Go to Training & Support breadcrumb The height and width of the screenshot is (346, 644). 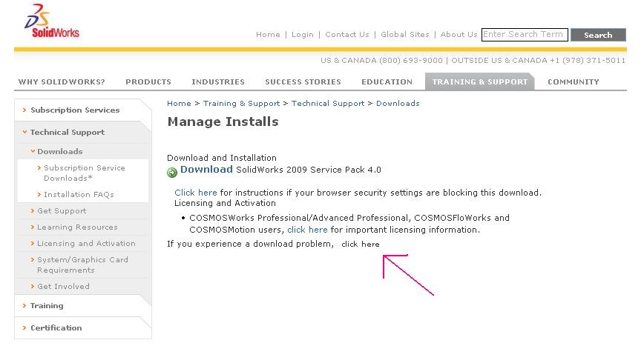pyautogui.click(x=242, y=104)
